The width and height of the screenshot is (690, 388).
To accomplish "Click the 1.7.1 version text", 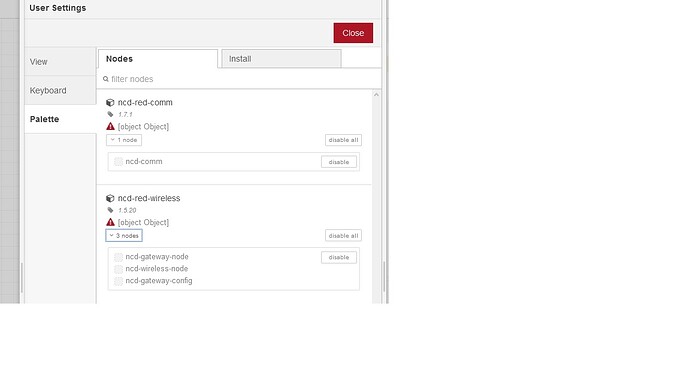I will 125,114.
